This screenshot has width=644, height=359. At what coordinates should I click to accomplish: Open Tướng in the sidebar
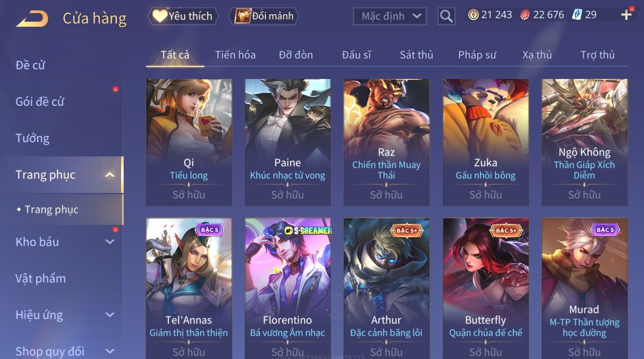click(x=32, y=138)
